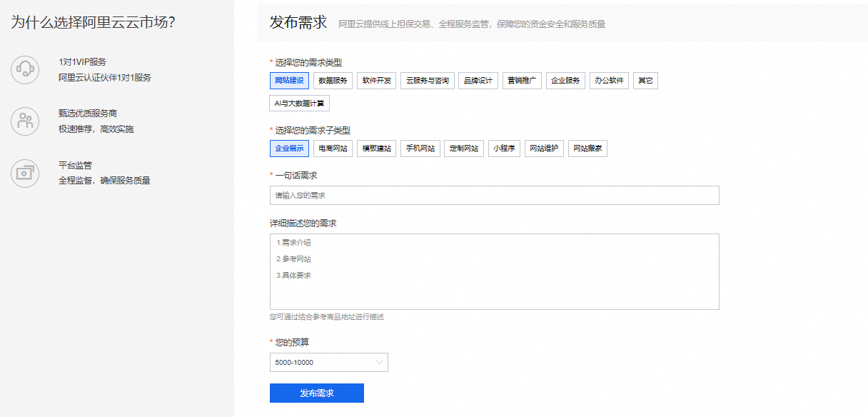Open the 您的预算 dropdown showing 5000-10000

point(328,362)
